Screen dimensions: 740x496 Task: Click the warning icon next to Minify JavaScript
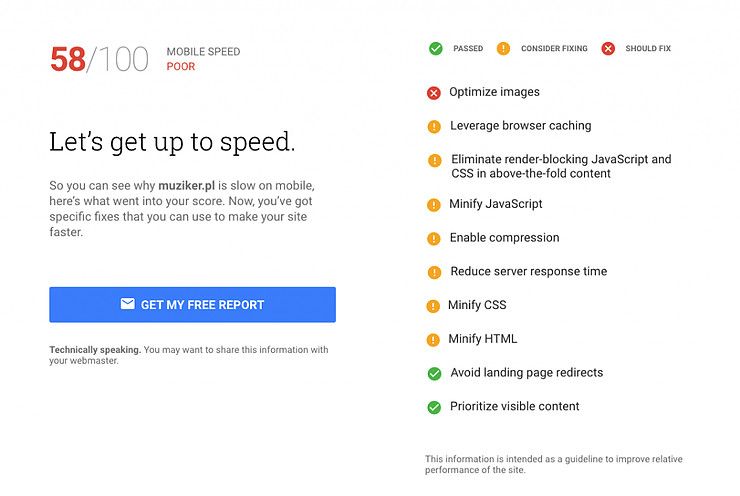pyautogui.click(x=434, y=205)
